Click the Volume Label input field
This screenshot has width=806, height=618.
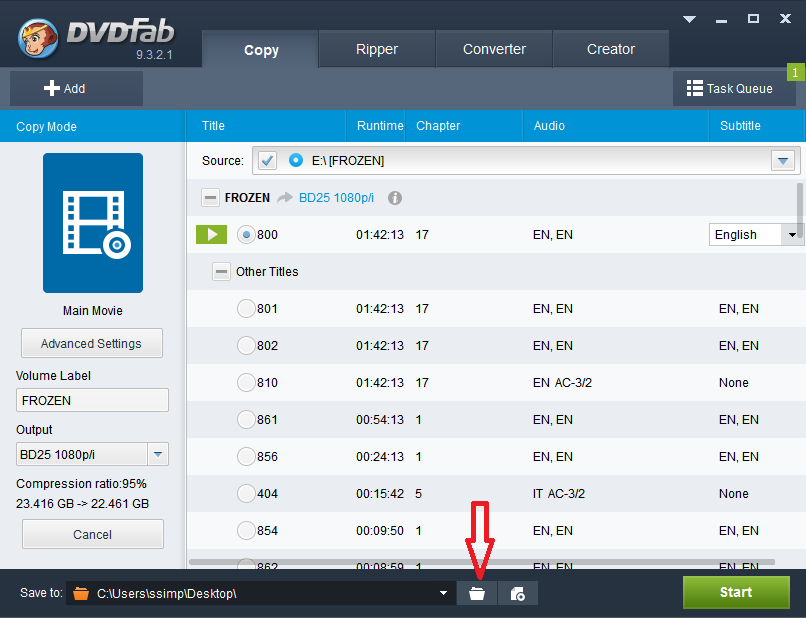click(x=93, y=400)
